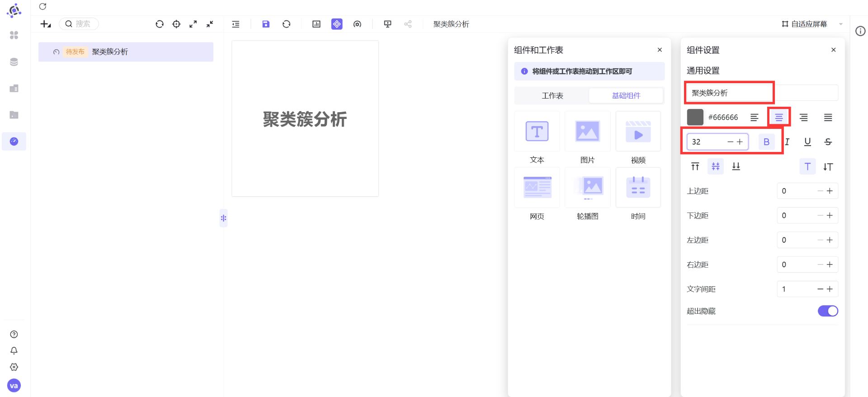868x397 pixels.
Task: Click the theme gauge toolbar icon
Action: (357, 24)
